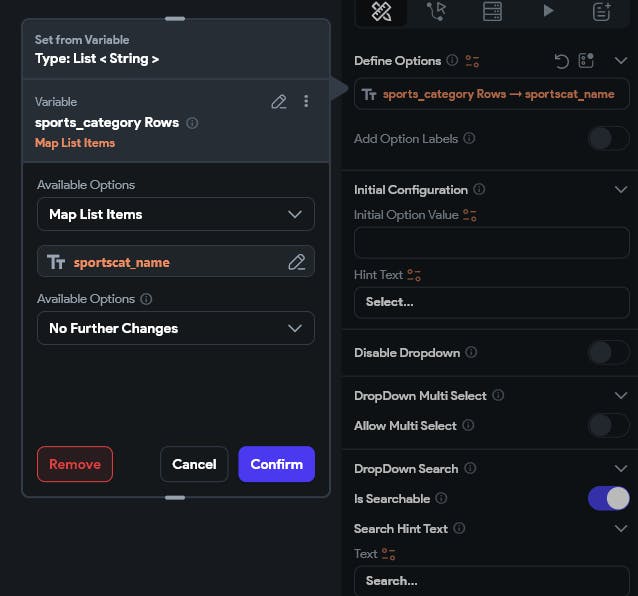Switch to the Actions flow tab
This screenshot has height=596, width=638.
click(436, 11)
